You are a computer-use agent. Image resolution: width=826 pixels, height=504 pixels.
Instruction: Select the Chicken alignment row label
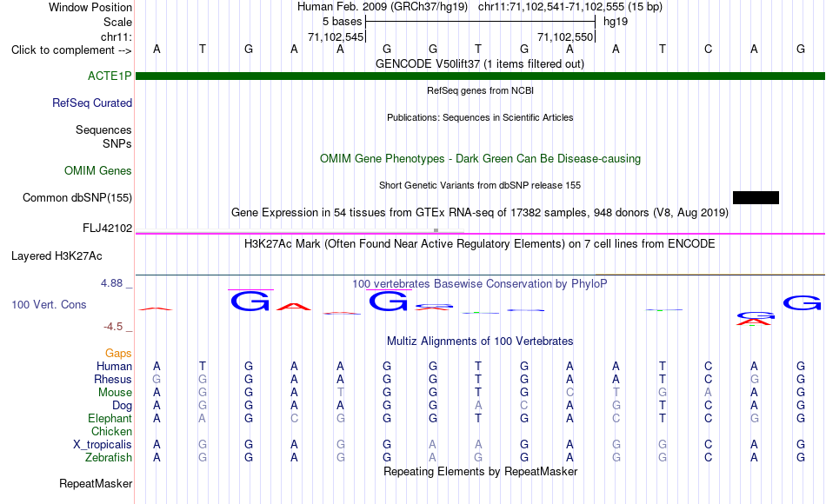(x=111, y=431)
